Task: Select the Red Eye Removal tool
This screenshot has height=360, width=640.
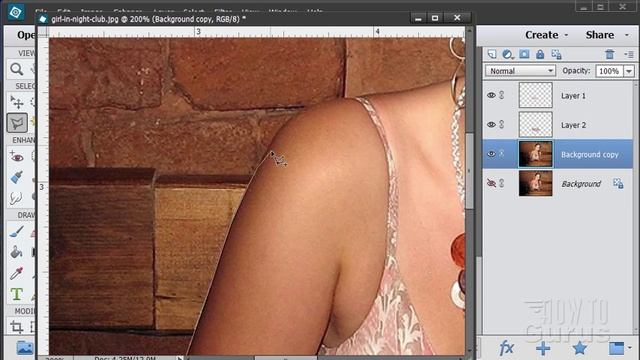Action: [x=17, y=157]
